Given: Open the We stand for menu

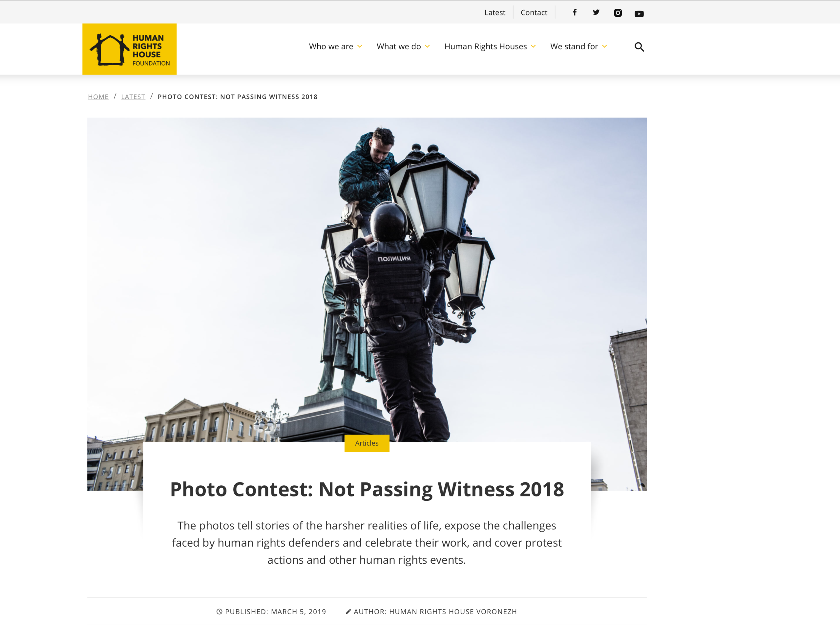Looking at the screenshot, I should click(x=574, y=47).
